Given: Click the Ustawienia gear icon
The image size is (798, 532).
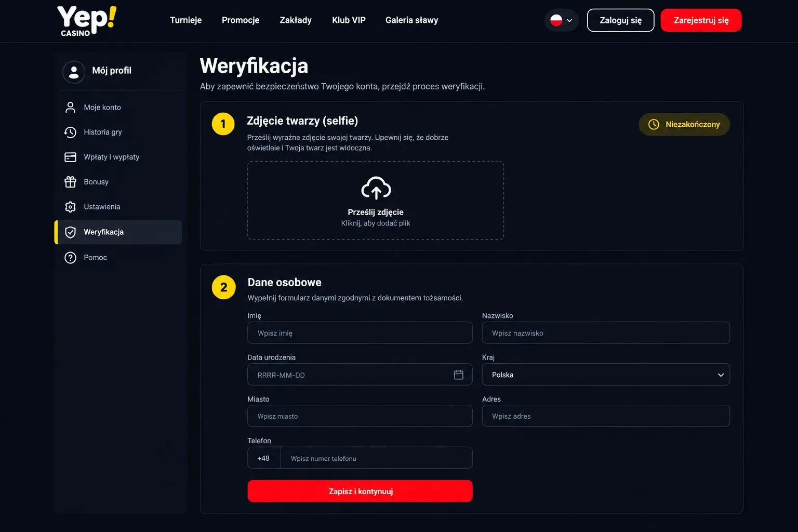Looking at the screenshot, I should click(x=70, y=207).
